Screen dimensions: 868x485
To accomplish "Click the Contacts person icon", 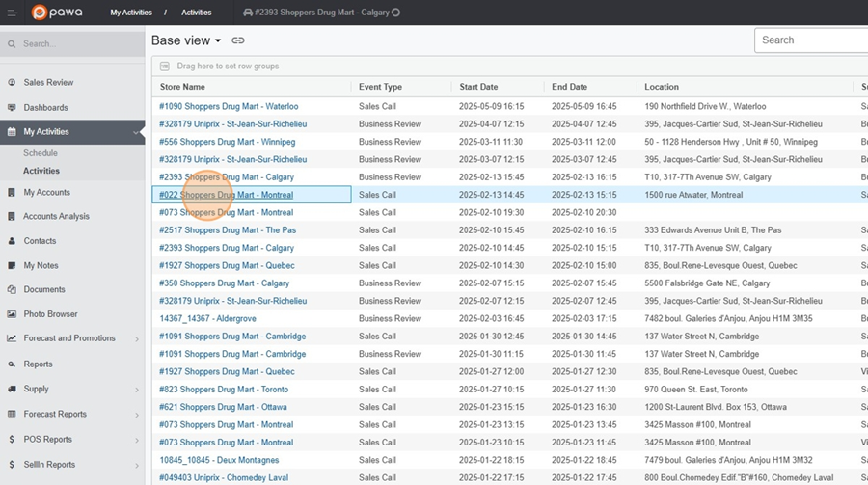I will (x=12, y=241).
